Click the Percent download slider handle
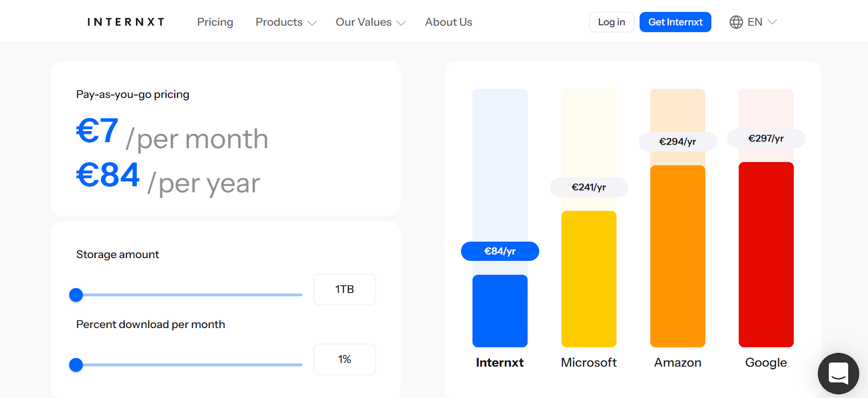 [x=76, y=365]
